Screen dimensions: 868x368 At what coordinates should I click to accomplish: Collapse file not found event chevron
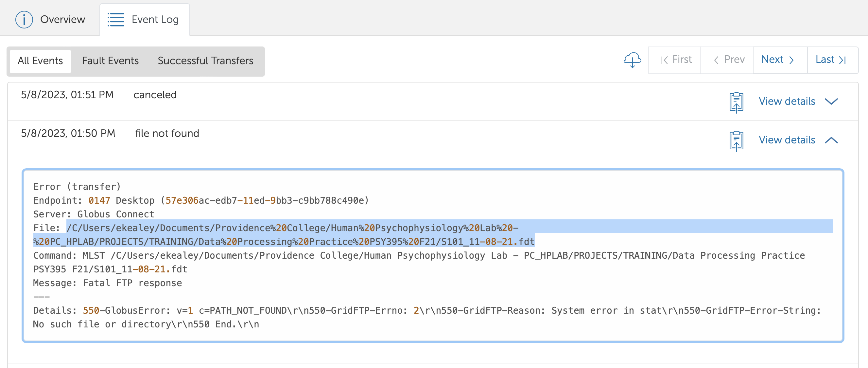coord(831,140)
